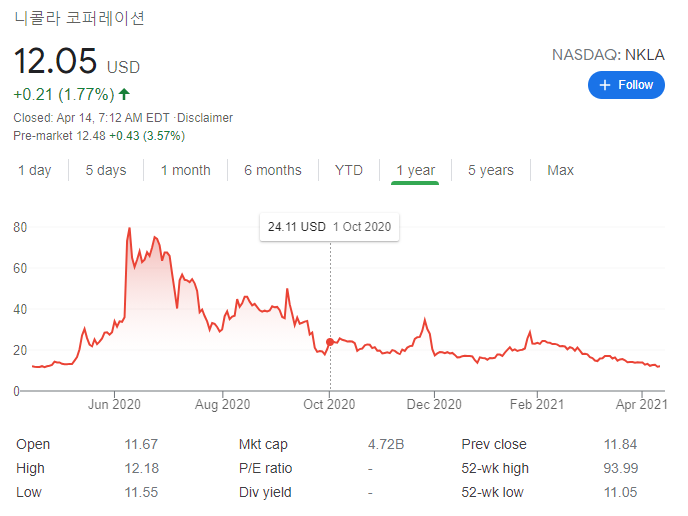Choose the 6 months tab
The image size is (688, 516).
(273, 170)
